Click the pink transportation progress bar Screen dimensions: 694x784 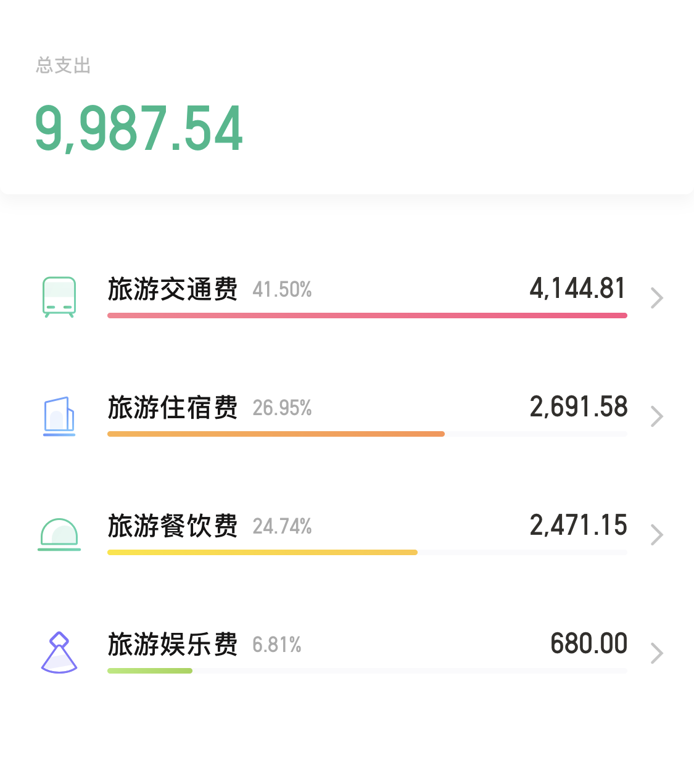click(x=367, y=315)
